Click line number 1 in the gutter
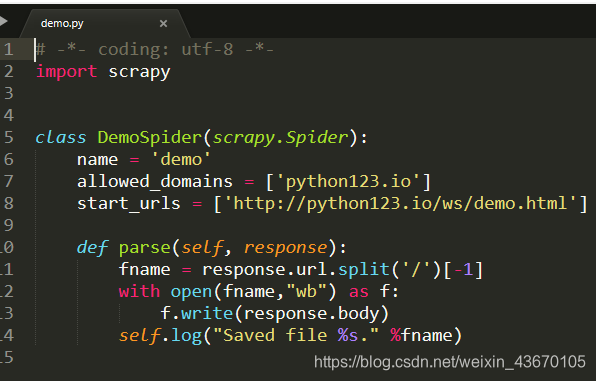Screen dimensions: 596x381 (9, 49)
